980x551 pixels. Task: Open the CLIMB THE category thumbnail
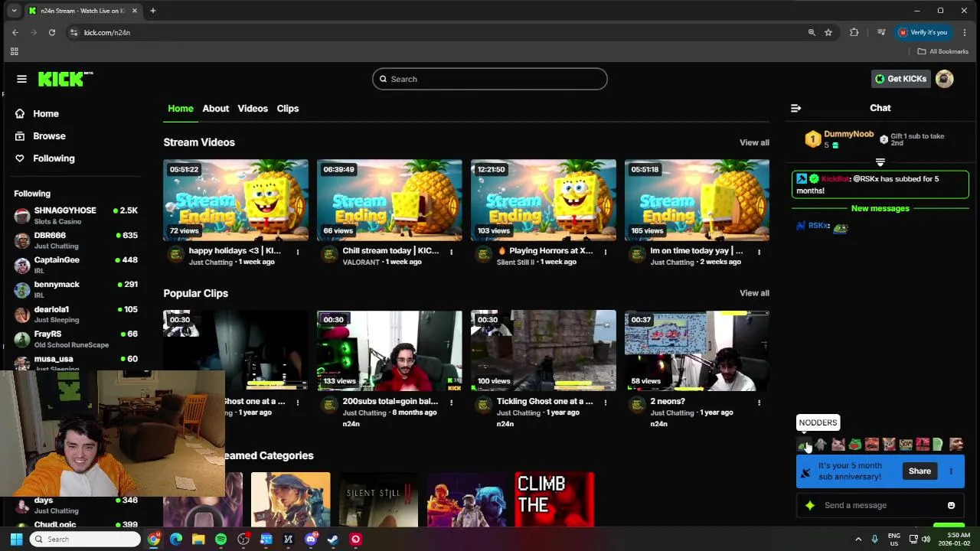tap(554, 499)
